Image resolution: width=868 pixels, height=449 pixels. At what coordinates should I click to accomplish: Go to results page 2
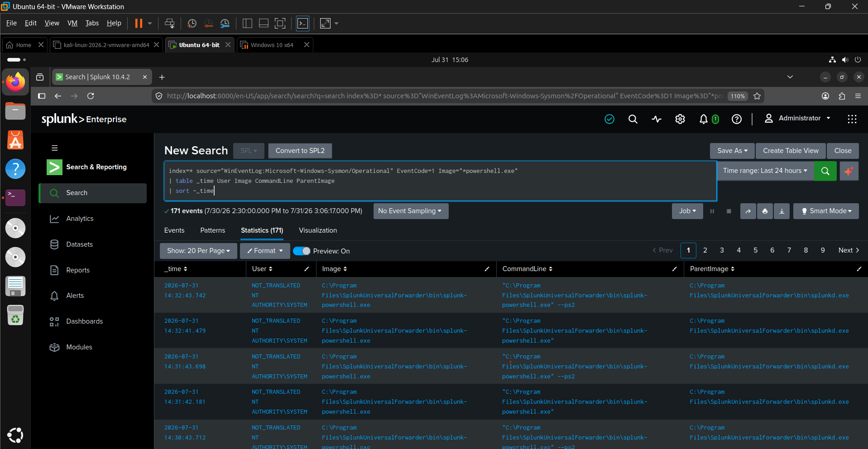705,250
